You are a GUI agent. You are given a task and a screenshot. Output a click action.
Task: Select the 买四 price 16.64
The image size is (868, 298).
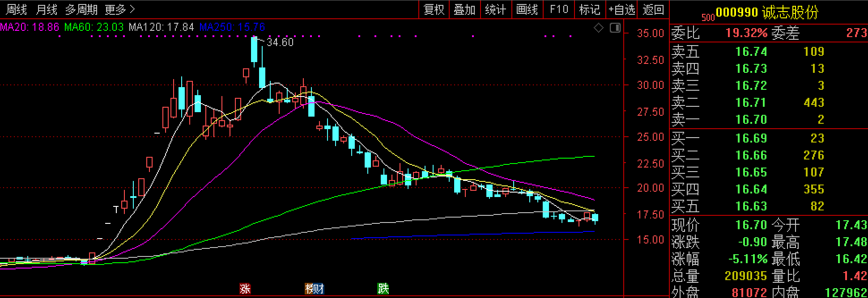pos(751,189)
